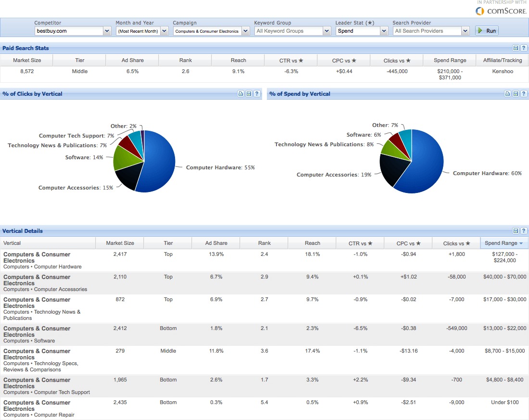Sort Vertical Details by Market Size column
The image size is (529, 420).
120,243
